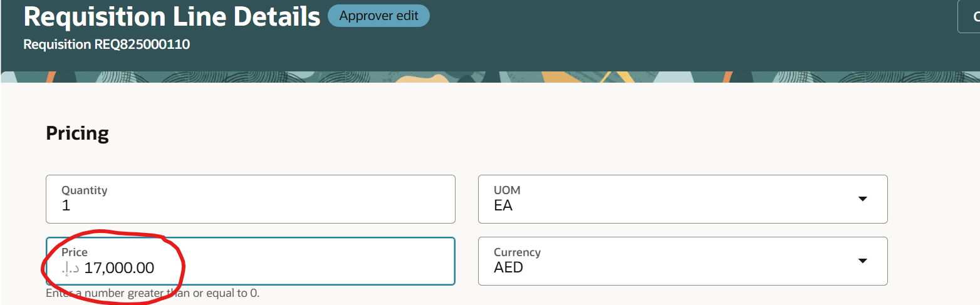The image size is (980, 305).
Task: Click the Currency field label
Action: [517, 252]
